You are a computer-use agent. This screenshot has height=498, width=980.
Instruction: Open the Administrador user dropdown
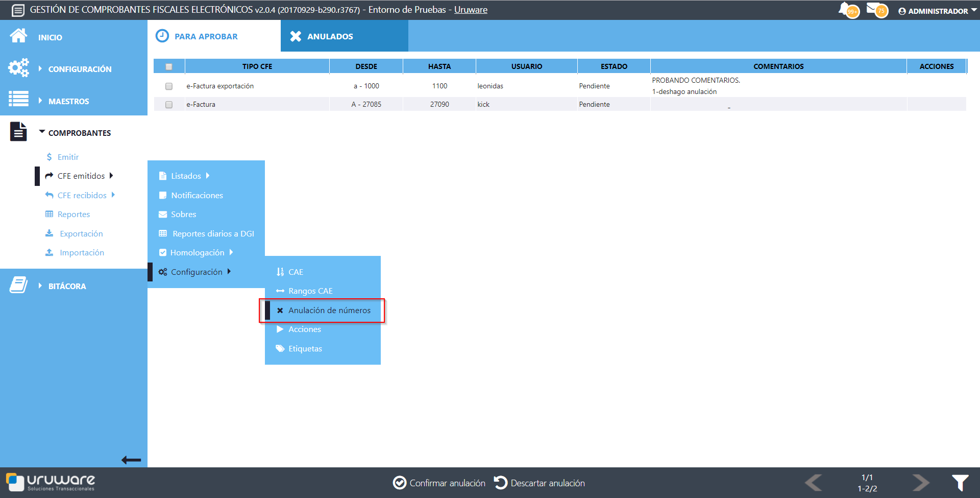pos(937,11)
